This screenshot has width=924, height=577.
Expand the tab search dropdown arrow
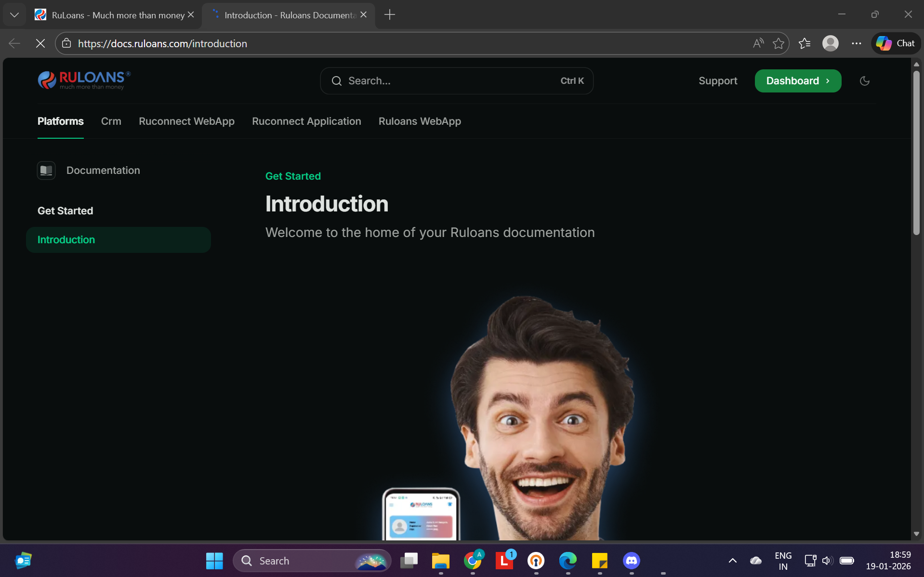14,15
